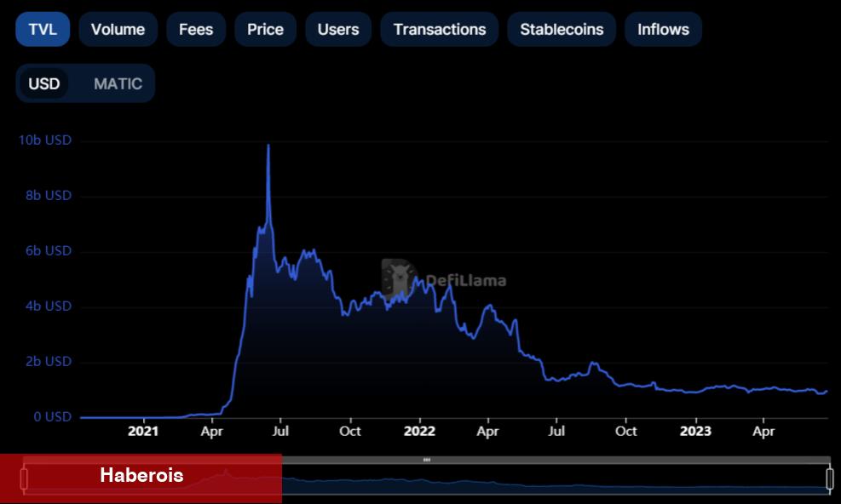
Task: Click the 0 USD axis label
Action: tap(52, 416)
